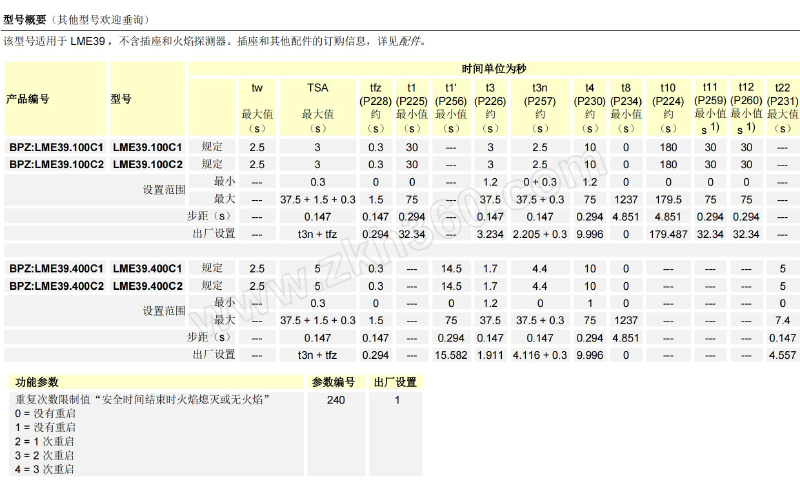The width and height of the screenshot is (800, 487).
Task: Click the 180 value in the BPZ:LME39.100C2 row
Action: tap(668, 165)
